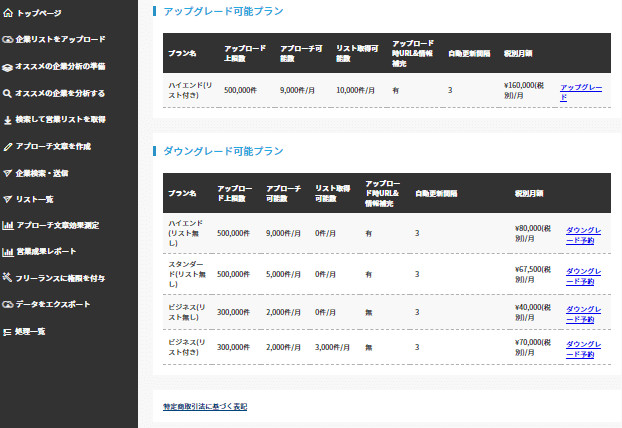Click the send icon beside 企業検索・送信
This screenshot has width=622, height=428.
(7, 173)
